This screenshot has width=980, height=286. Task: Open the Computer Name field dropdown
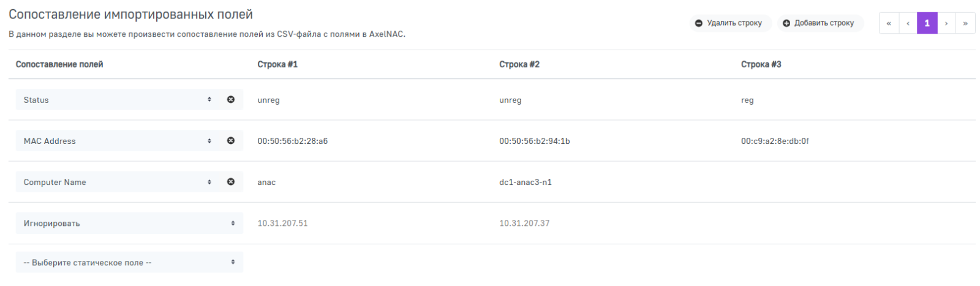[116, 182]
